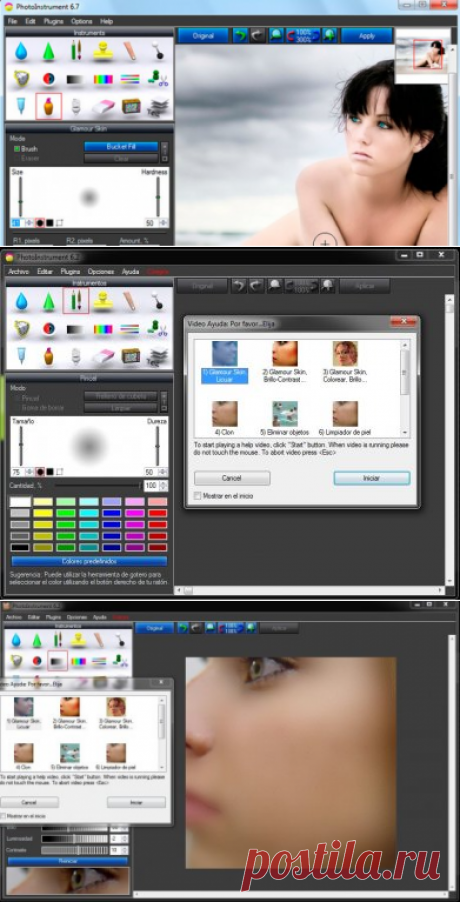This screenshot has width=460, height=902.
Task: Select green cone Sharpen tool in English window
Action: 49,51
